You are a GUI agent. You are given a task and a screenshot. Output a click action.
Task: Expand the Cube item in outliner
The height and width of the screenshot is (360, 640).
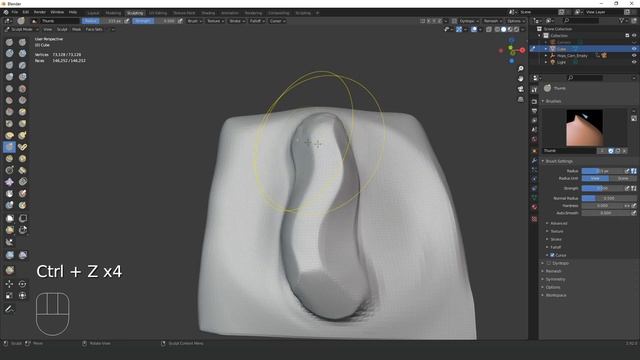(x=546, y=49)
